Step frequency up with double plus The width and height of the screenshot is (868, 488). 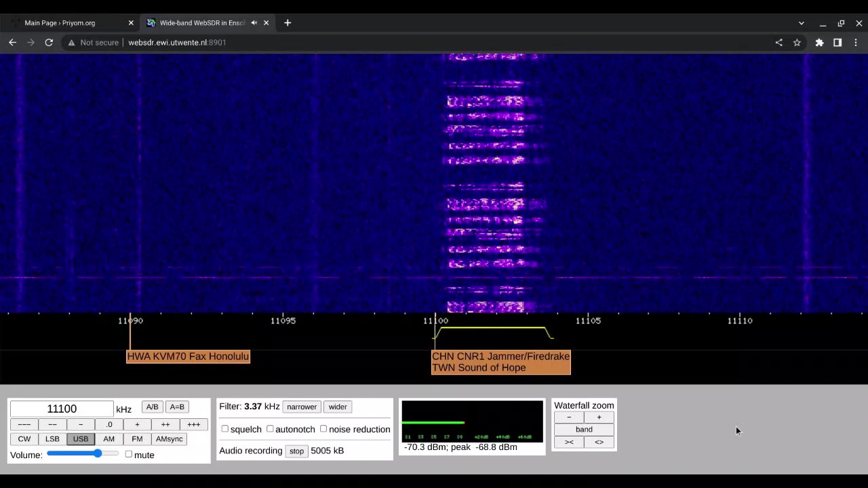165,424
